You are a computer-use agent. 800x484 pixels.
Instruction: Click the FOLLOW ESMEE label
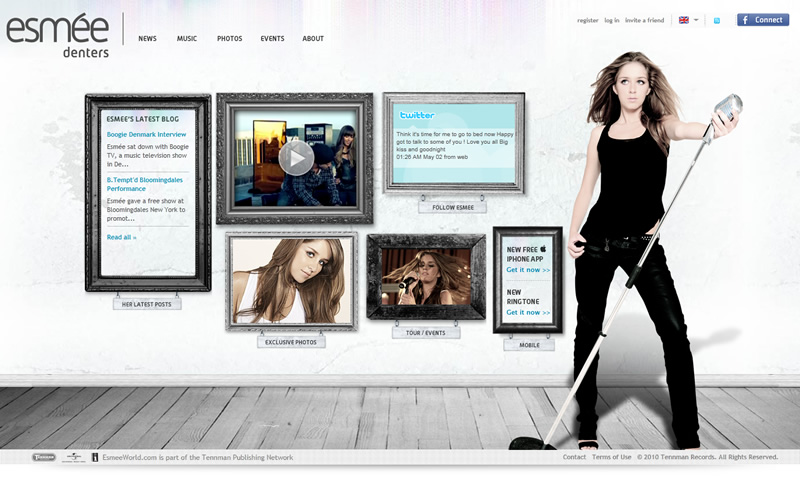point(453,207)
